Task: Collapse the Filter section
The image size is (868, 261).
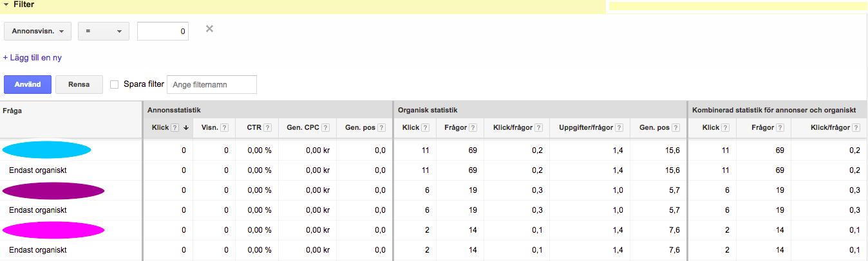Action: click(x=6, y=4)
